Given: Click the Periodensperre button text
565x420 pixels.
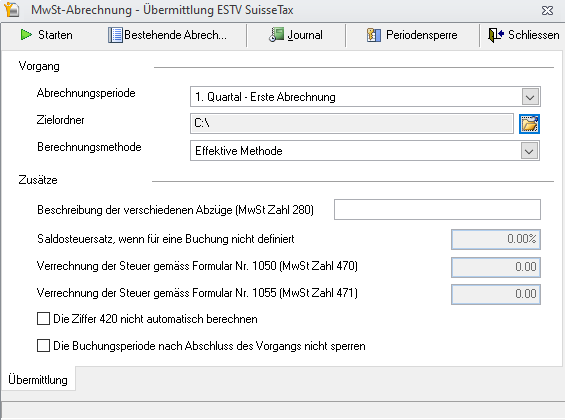Looking at the screenshot, I should pyautogui.click(x=422, y=35).
